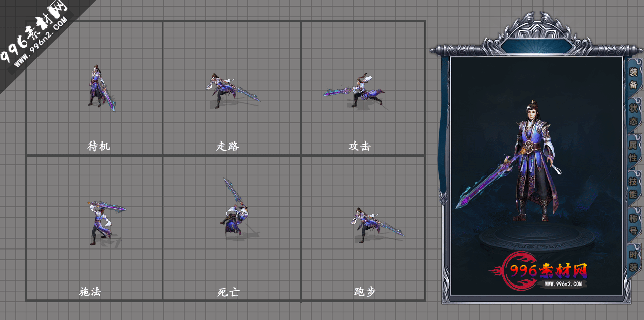Click the 施法 casting character sprite

[105, 223]
